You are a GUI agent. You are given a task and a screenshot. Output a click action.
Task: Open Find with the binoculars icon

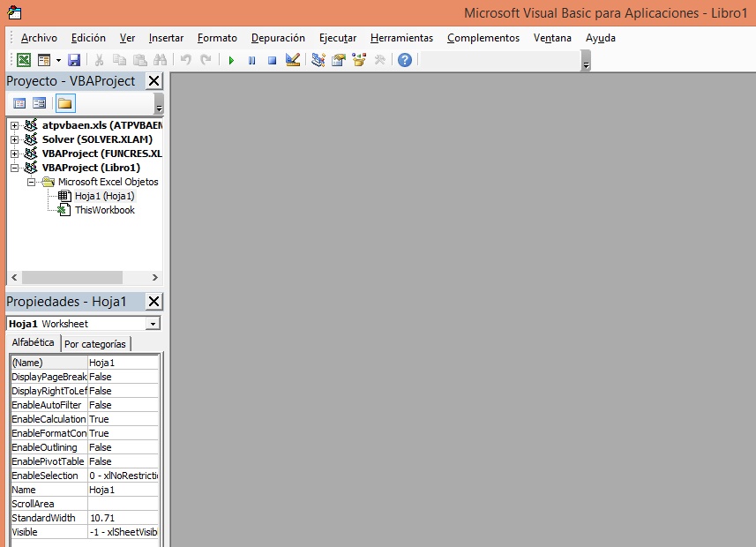click(x=160, y=60)
